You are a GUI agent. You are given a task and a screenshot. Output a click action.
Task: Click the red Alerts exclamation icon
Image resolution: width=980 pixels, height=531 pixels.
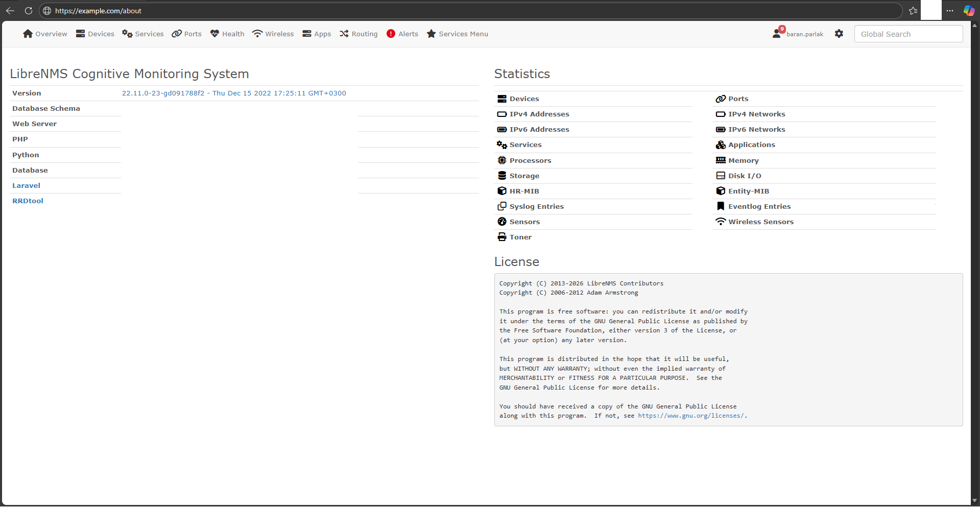tap(391, 34)
